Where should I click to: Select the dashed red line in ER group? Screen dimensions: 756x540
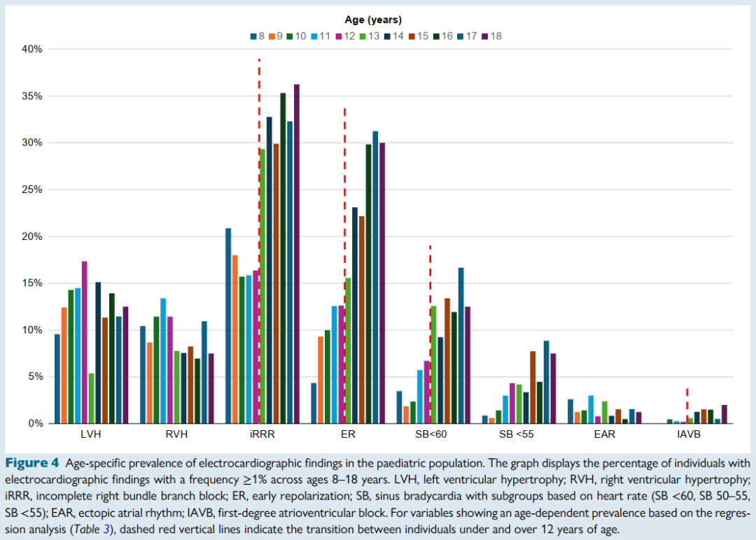[344, 266]
